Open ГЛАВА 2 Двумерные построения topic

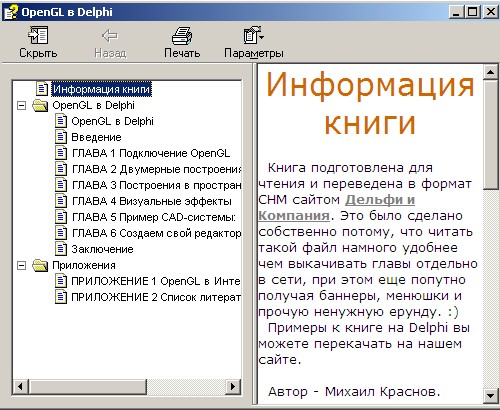(156, 169)
